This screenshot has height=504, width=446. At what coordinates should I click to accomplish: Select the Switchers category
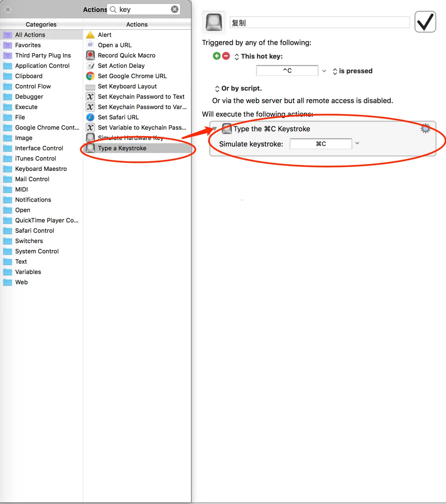coord(42,241)
